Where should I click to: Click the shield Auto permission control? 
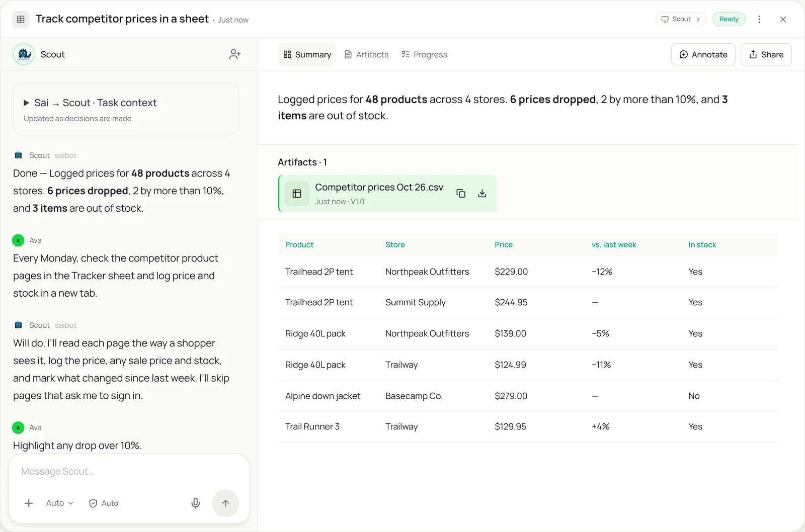click(104, 503)
